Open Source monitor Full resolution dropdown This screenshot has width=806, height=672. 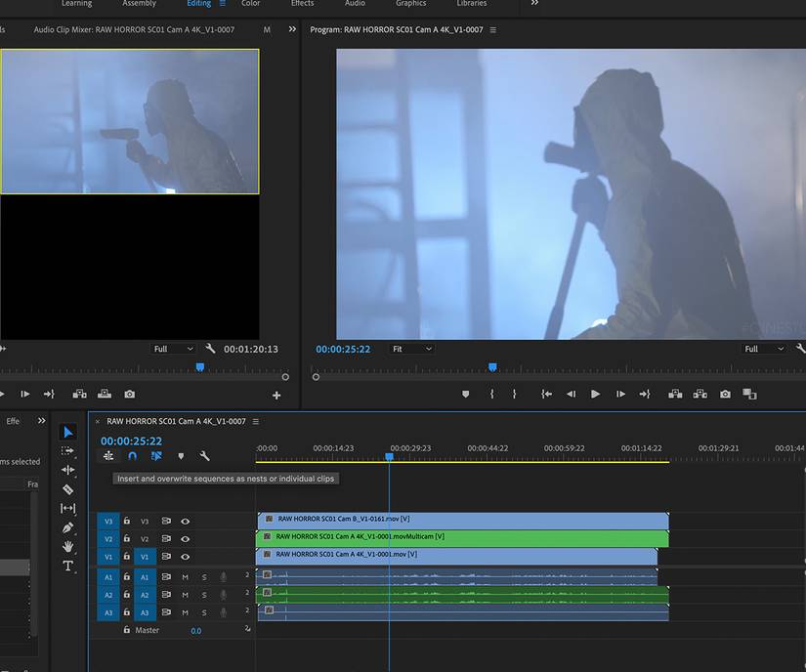click(174, 349)
